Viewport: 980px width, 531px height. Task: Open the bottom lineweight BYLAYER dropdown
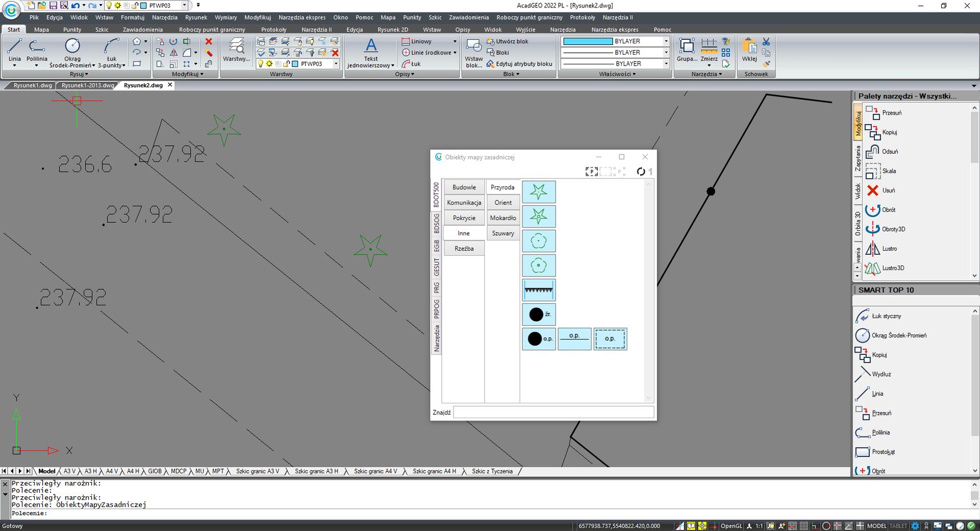[666, 64]
